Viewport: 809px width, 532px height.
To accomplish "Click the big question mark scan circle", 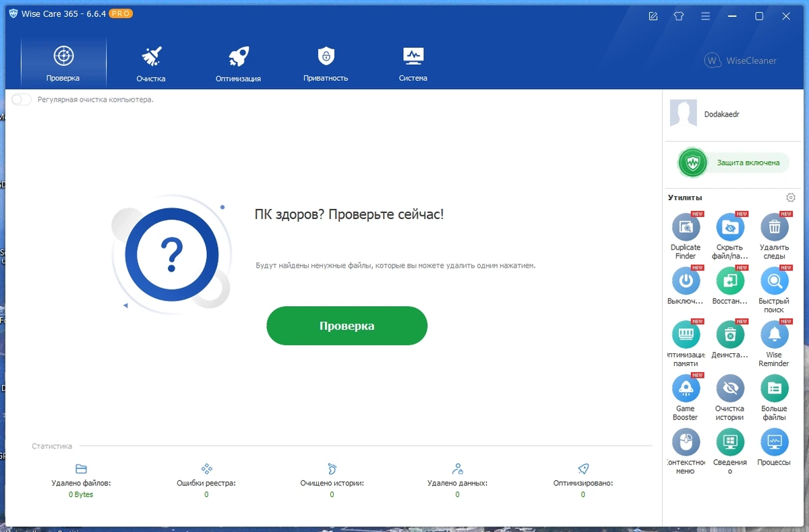I will pos(172,254).
